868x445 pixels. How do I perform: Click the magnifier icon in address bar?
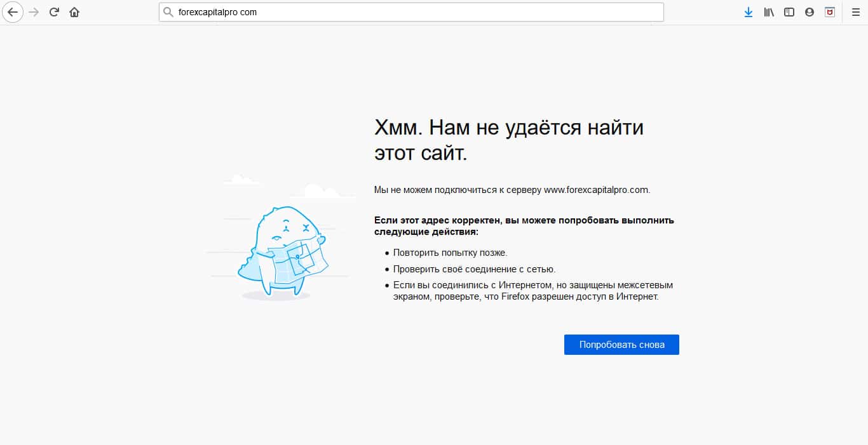[x=168, y=12]
